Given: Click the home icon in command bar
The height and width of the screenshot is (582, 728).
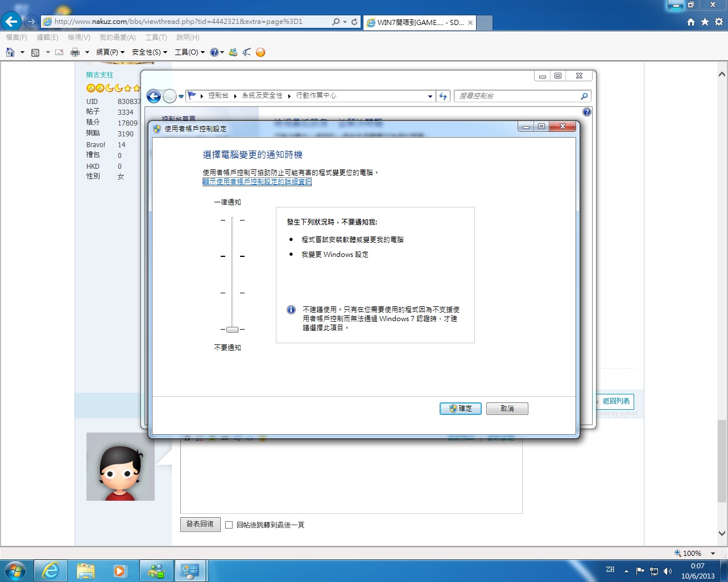Looking at the screenshot, I should coord(10,52).
